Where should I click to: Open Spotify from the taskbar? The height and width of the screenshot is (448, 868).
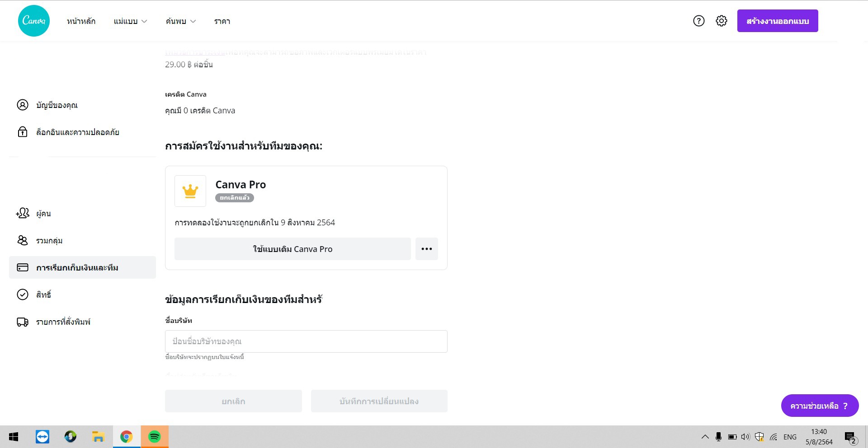tap(155, 437)
